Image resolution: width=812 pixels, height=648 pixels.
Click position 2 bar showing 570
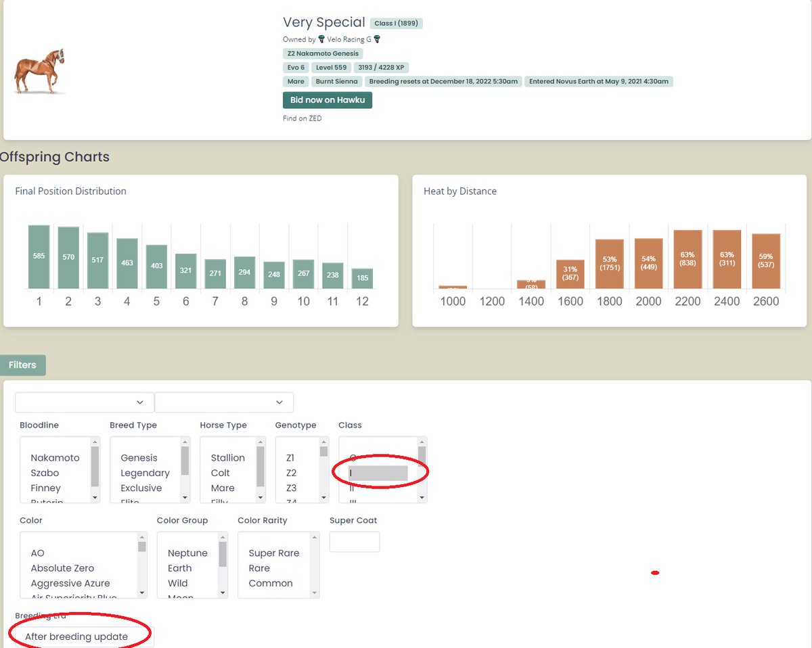pos(68,258)
